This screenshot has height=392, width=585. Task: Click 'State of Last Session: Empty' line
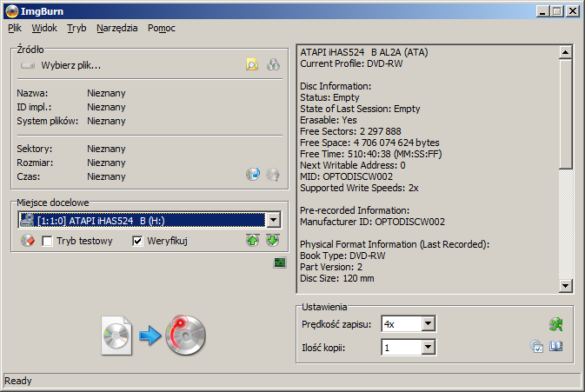(361, 109)
